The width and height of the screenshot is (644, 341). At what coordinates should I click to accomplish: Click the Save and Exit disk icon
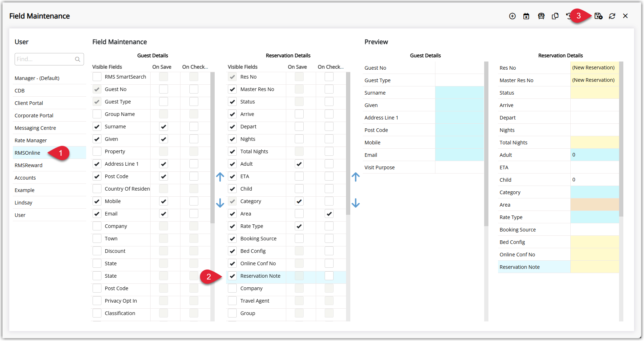[x=598, y=16]
